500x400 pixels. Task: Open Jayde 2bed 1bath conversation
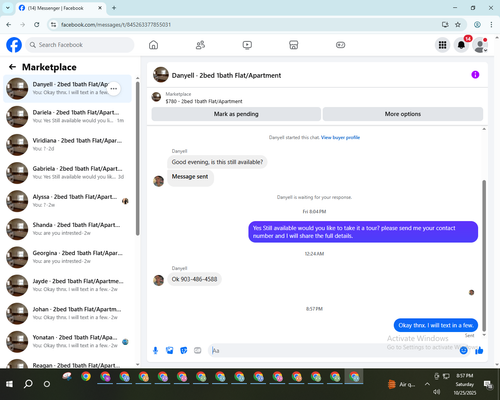coord(67,285)
